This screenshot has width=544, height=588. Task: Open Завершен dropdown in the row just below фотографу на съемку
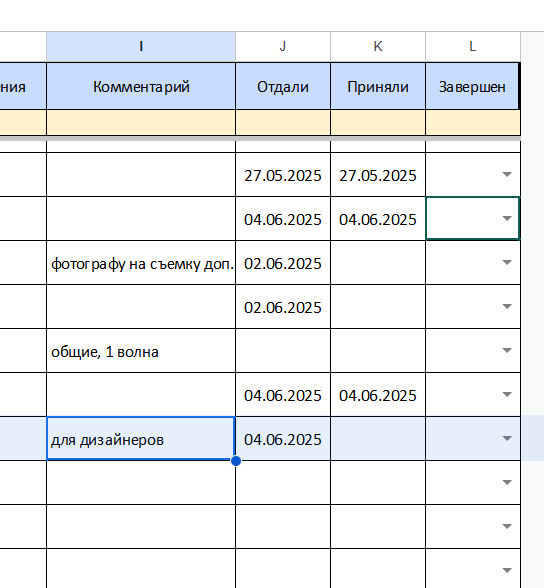click(507, 306)
